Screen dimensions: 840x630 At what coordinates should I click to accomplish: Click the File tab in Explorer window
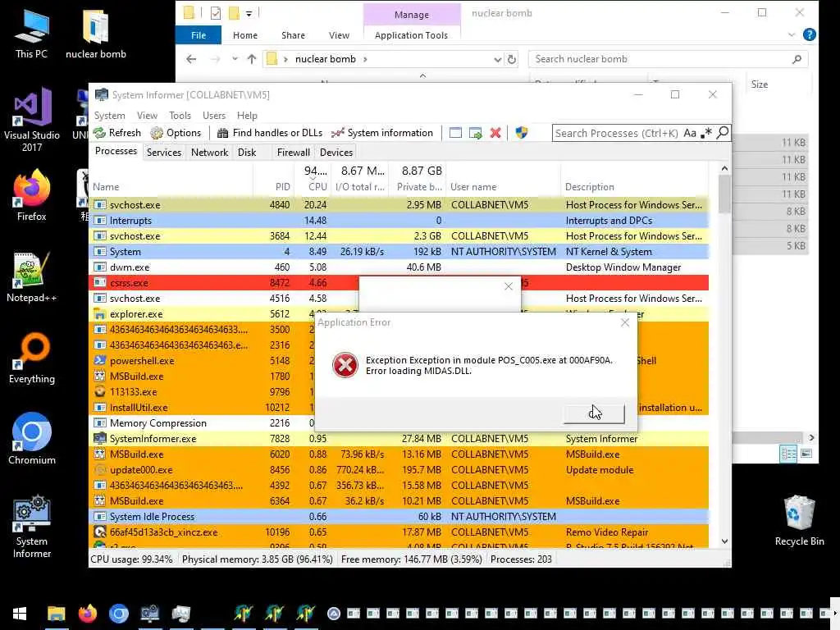pos(199,35)
